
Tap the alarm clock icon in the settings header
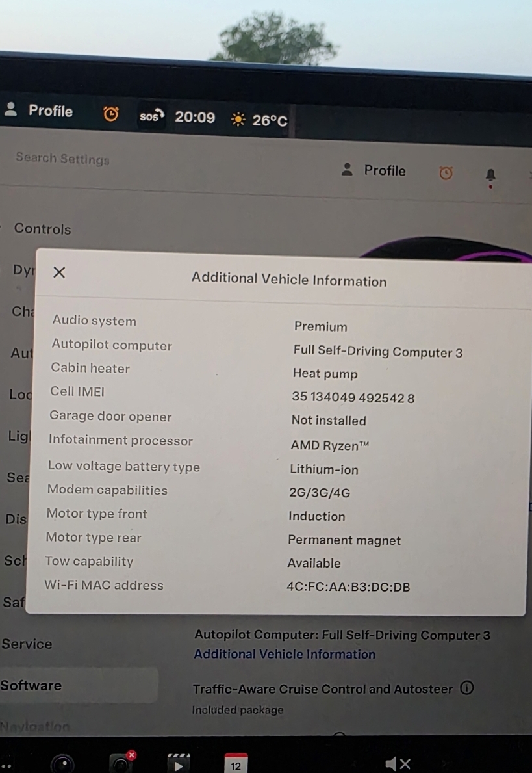[x=446, y=172]
